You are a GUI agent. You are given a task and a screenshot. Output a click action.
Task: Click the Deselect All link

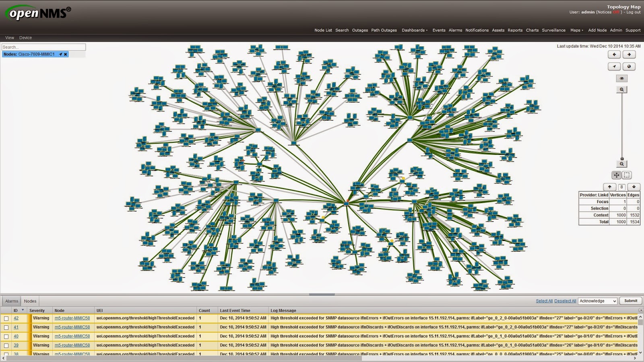565,300
